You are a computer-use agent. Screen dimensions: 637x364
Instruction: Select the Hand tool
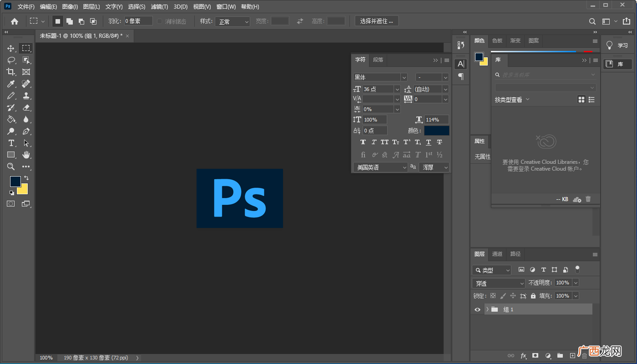[26, 155]
